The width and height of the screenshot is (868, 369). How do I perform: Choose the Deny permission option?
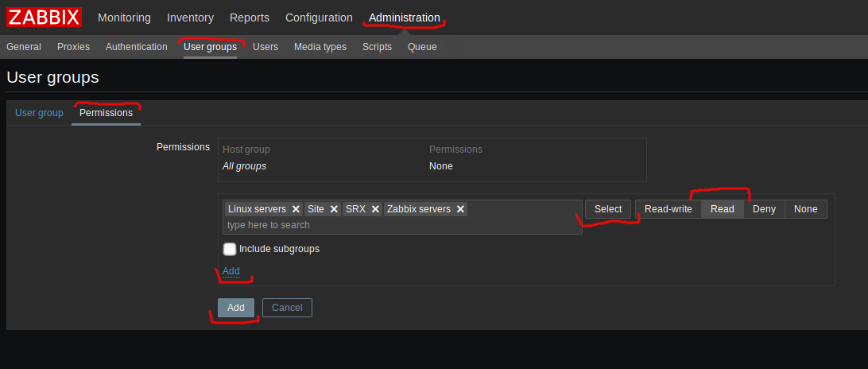point(764,209)
